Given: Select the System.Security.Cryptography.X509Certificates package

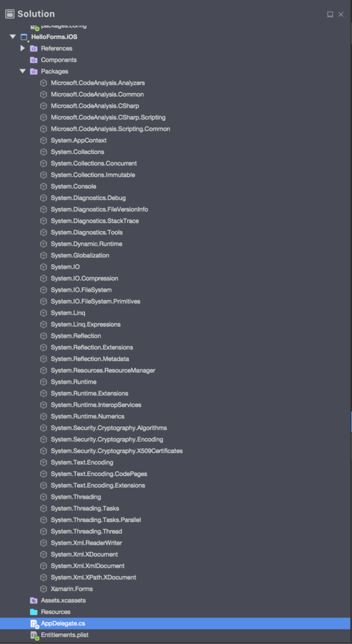Looking at the screenshot, I should point(116,451).
